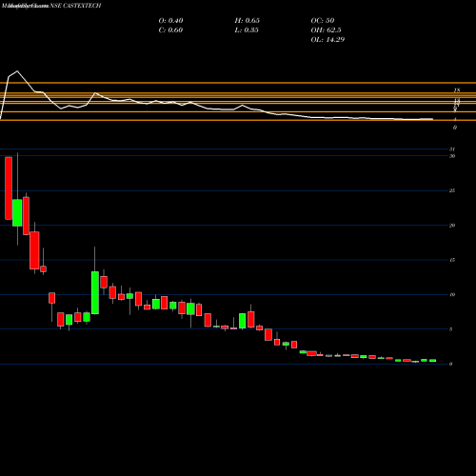476x476 pixels.
Task: Click the 'OL: 14.29' reading
Action: click(x=327, y=40)
